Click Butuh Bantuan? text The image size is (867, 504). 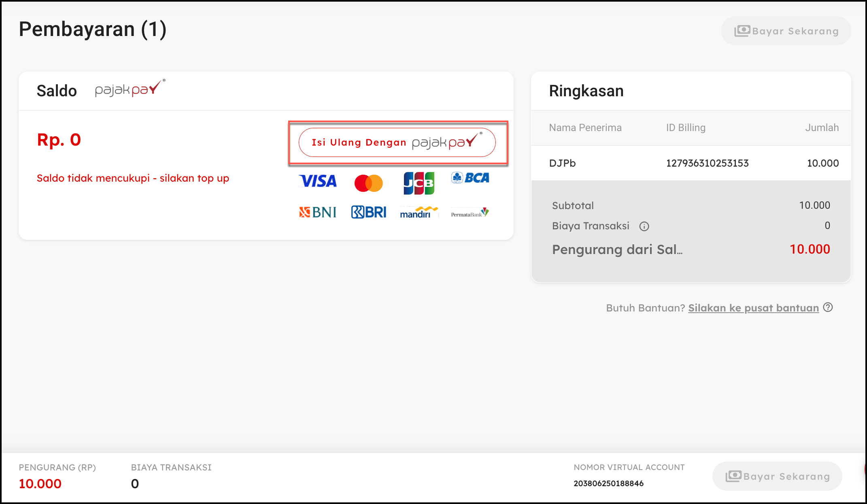pos(646,308)
